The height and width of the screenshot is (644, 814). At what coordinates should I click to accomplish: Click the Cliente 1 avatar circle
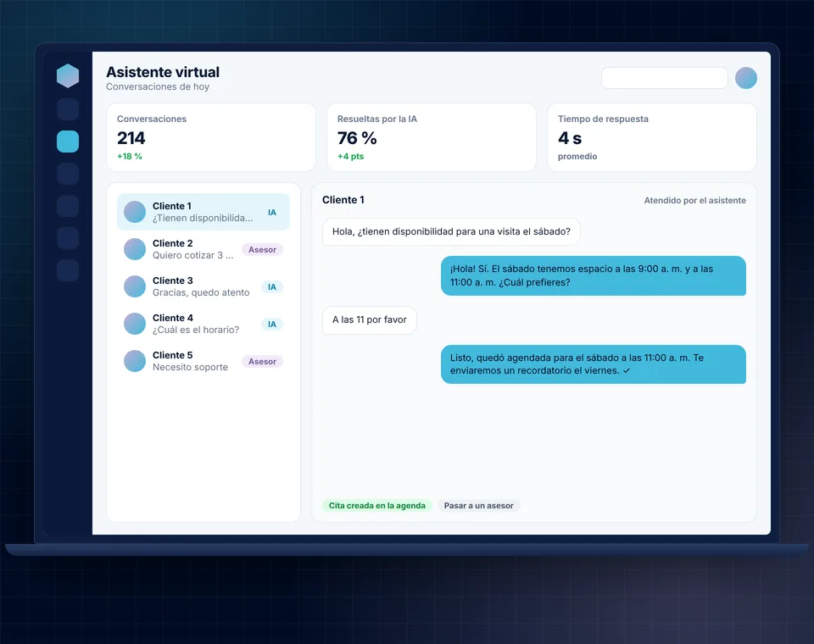[x=135, y=212]
